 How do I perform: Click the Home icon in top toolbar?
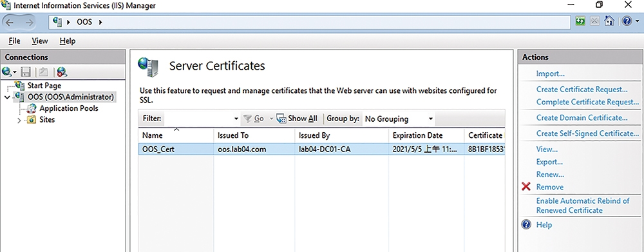[x=609, y=21]
